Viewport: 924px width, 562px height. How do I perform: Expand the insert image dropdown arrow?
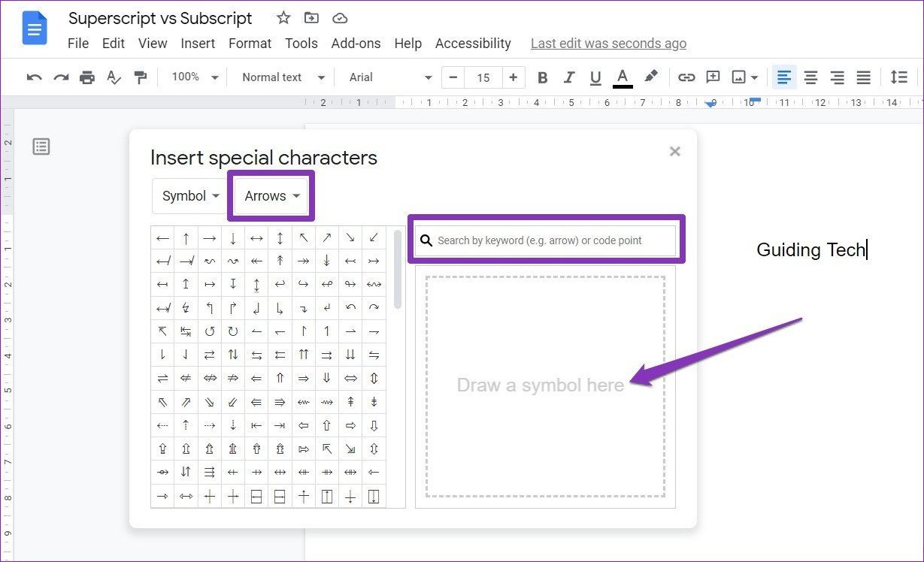pos(754,77)
